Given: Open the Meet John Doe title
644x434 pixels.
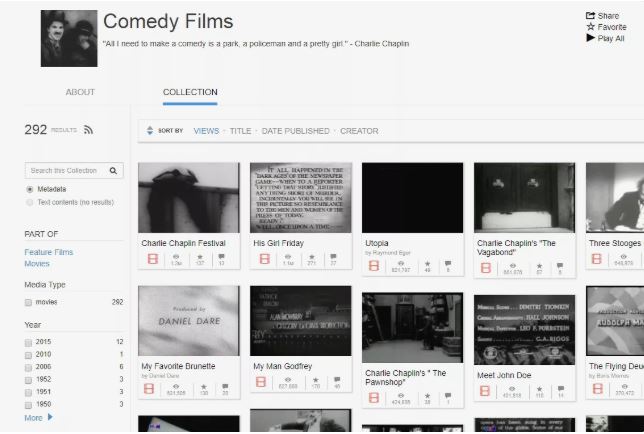Looking at the screenshot, I should tap(504, 375).
